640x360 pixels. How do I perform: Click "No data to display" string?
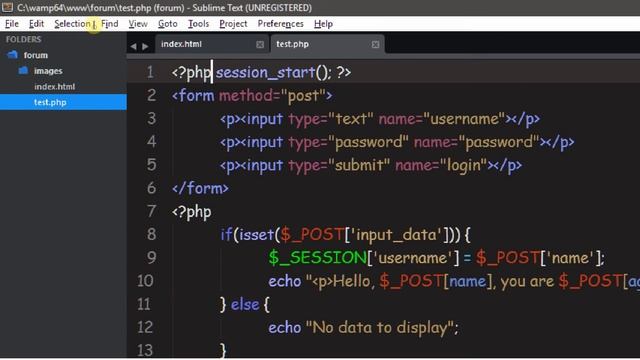tap(379, 328)
